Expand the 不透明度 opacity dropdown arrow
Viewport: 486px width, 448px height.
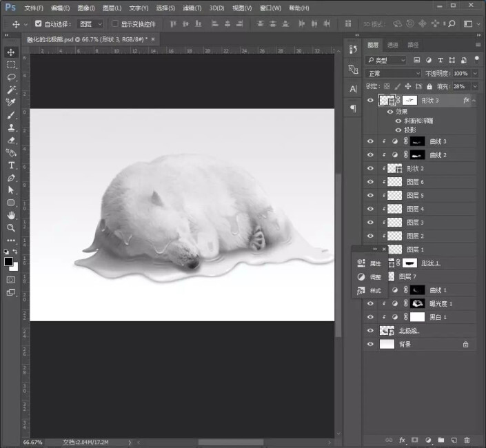(474, 73)
